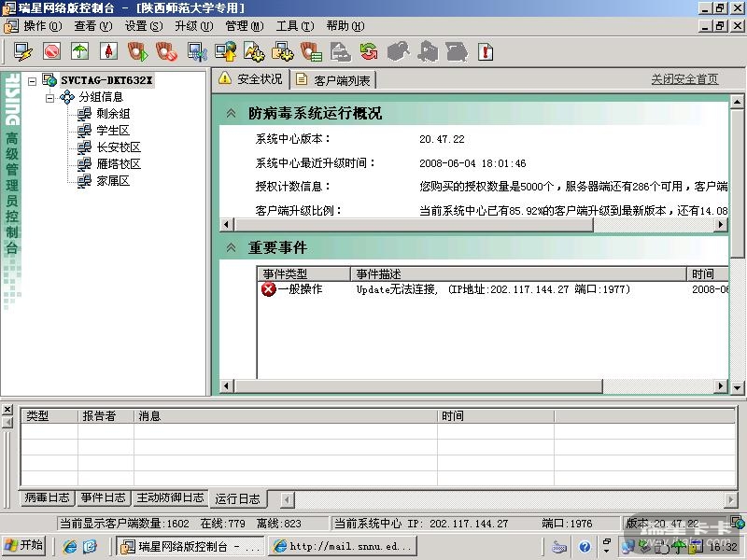Click the computer with broadcast antenna icon
Viewport: 747px width, 560px height.
point(197,51)
